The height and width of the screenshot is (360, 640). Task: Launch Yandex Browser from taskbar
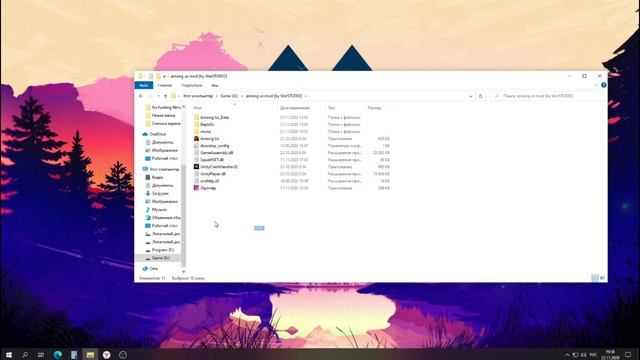(107, 355)
